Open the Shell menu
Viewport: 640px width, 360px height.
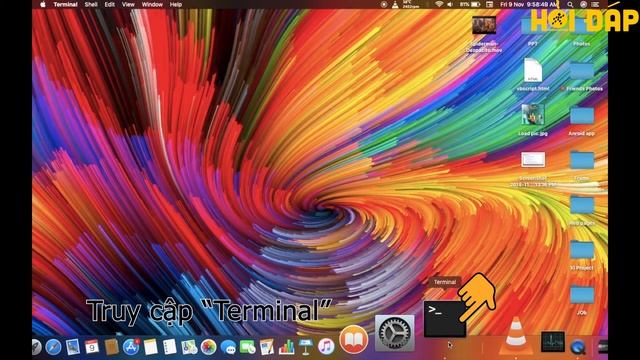point(91,4)
